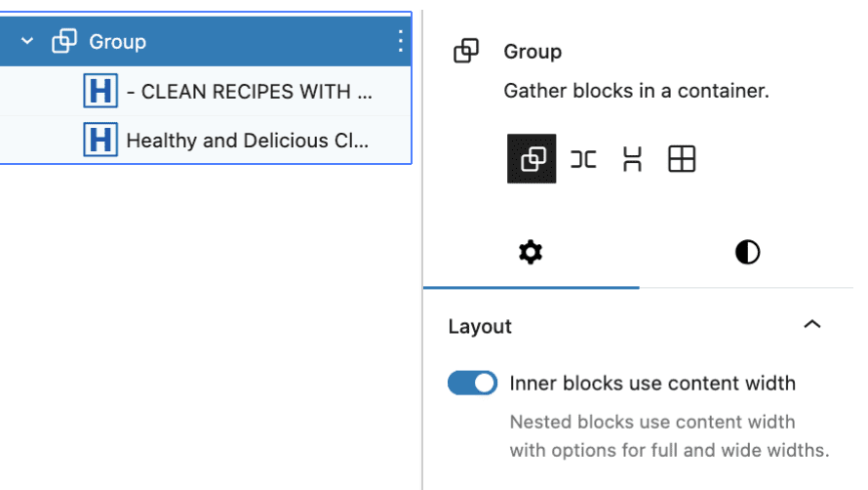Screen dimensions: 868x490
Task: Select the '- CLEAN RECIPES WITH ...' heading
Action: point(206,91)
